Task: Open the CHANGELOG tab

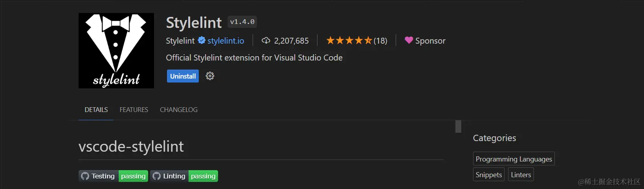Action: 179,110
